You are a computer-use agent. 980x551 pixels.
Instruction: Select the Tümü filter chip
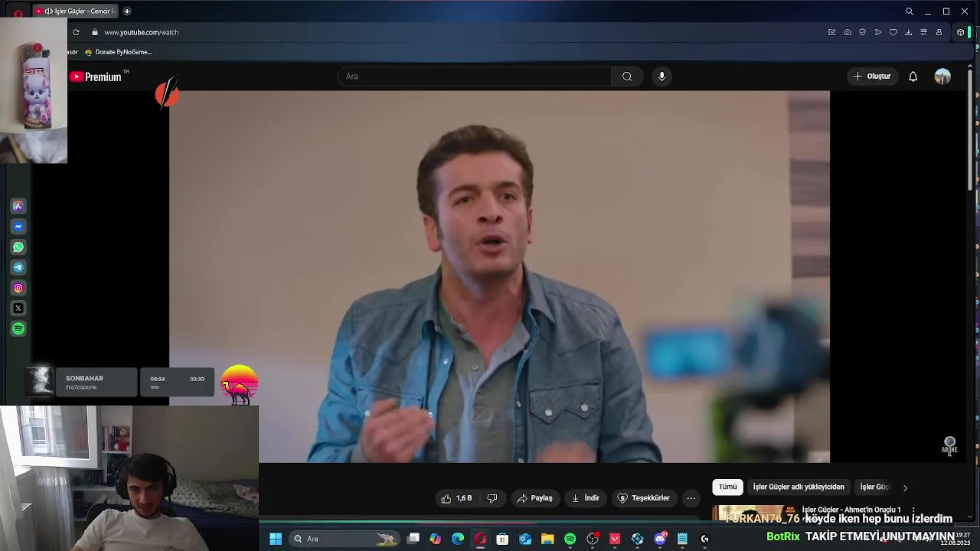point(727,487)
